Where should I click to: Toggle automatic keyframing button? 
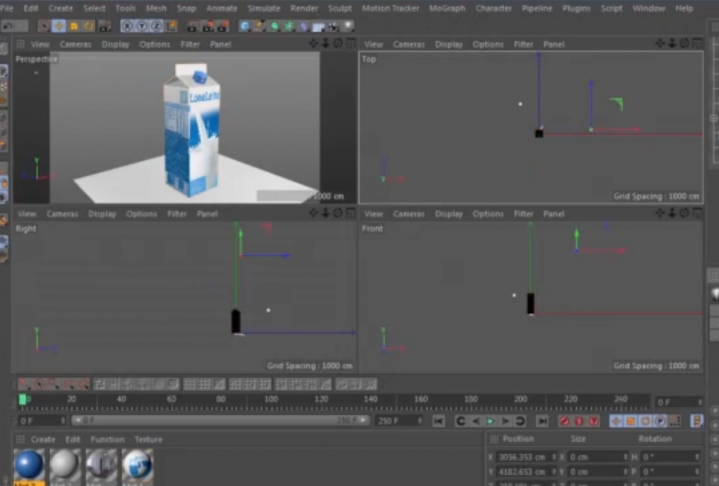[579, 421]
